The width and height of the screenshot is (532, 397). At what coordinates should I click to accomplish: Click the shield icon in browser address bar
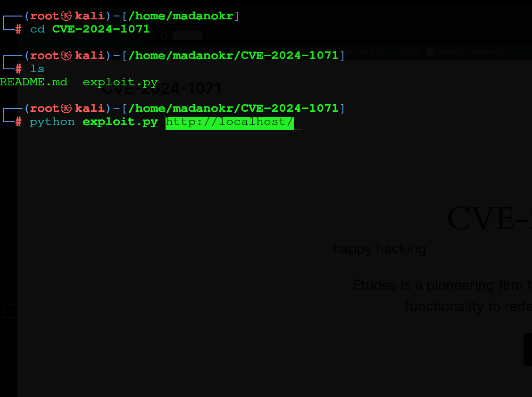click(x=151, y=36)
